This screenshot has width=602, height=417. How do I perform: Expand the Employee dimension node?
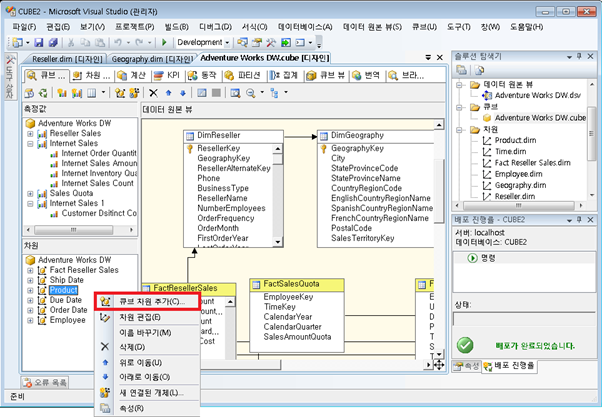click(30, 321)
